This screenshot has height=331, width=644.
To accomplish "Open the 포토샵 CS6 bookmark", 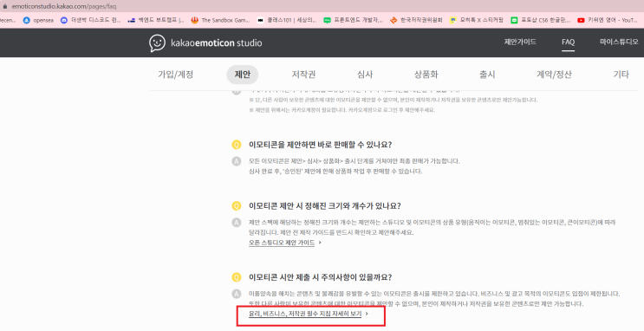I will (540, 20).
